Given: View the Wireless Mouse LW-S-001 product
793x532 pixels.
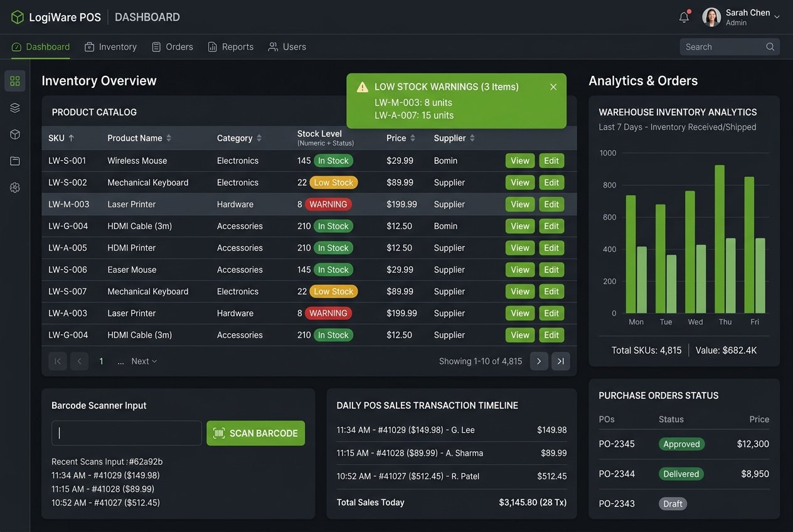Looking at the screenshot, I should pos(520,161).
